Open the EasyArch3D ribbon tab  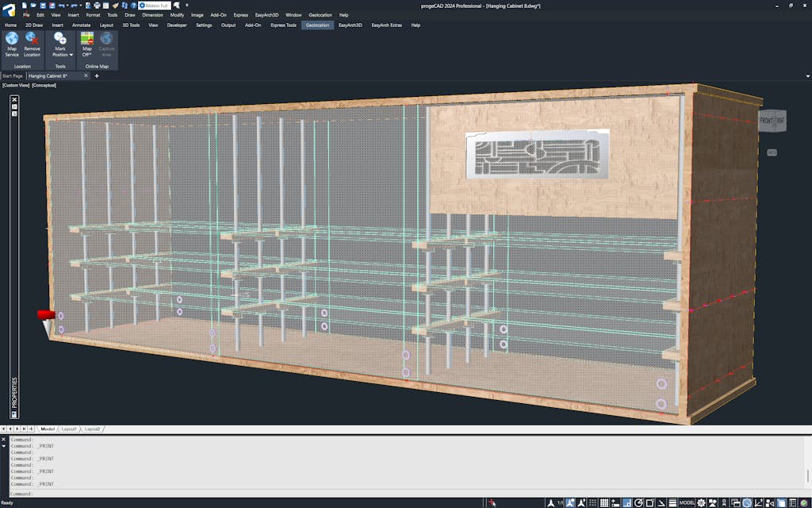[x=350, y=25]
